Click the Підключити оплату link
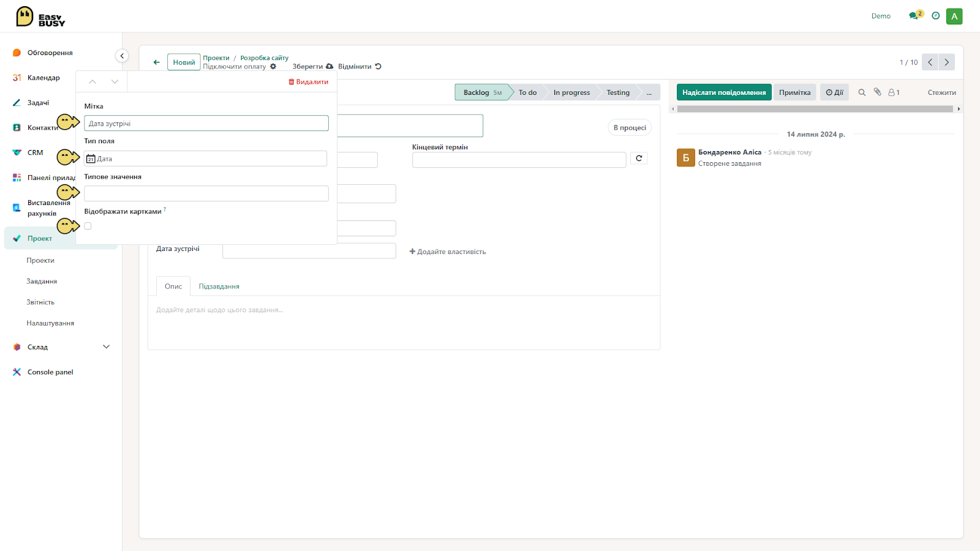The image size is (980, 551). [235, 67]
